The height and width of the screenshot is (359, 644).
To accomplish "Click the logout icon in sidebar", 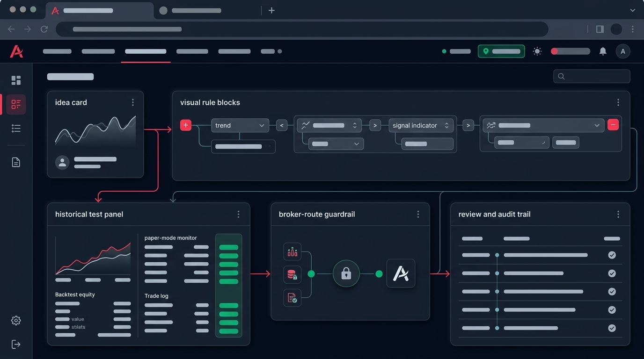I will tap(16, 345).
